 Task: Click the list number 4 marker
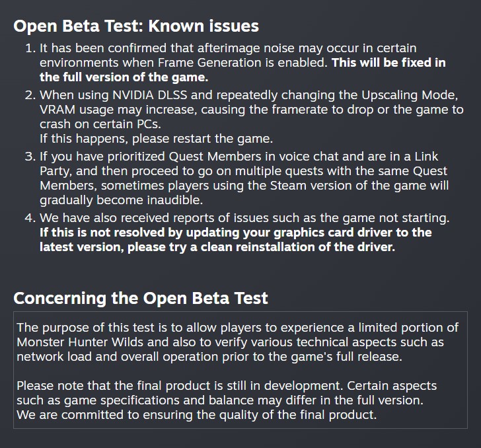pyautogui.click(x=30, y=217)
